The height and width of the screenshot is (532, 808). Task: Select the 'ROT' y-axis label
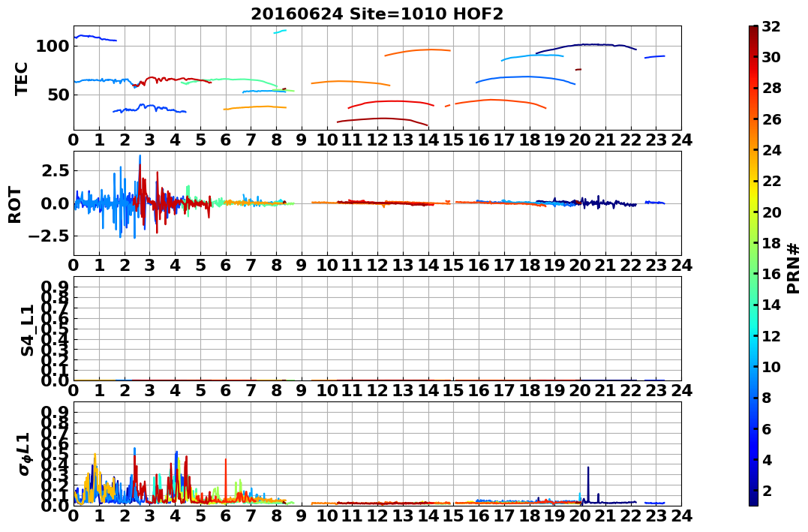[15, 205]
